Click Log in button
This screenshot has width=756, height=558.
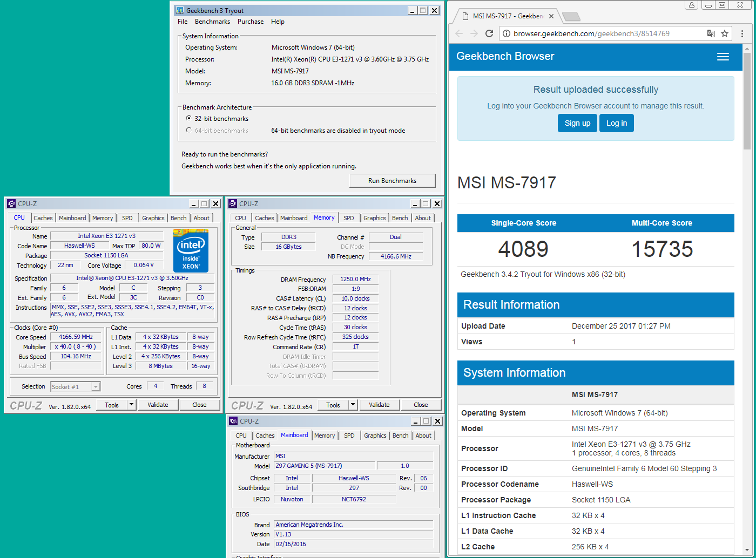(617, 123)
